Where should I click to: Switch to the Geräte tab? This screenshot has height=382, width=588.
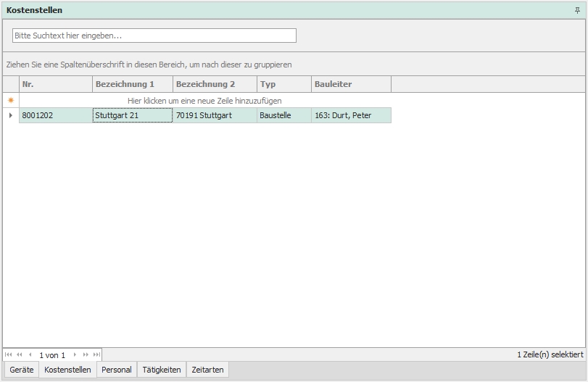(22, 370)
